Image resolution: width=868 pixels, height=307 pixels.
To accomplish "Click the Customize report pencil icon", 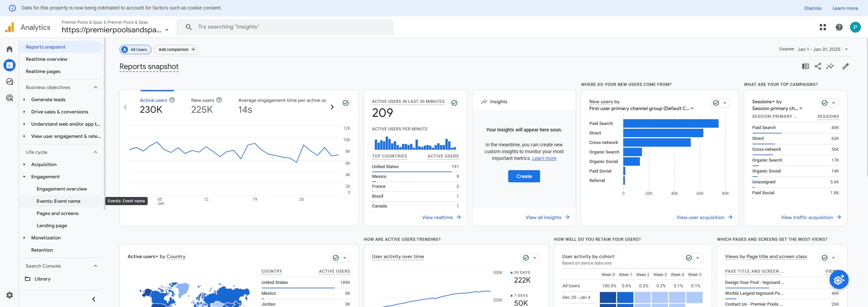I will click(x=845, y=66).
